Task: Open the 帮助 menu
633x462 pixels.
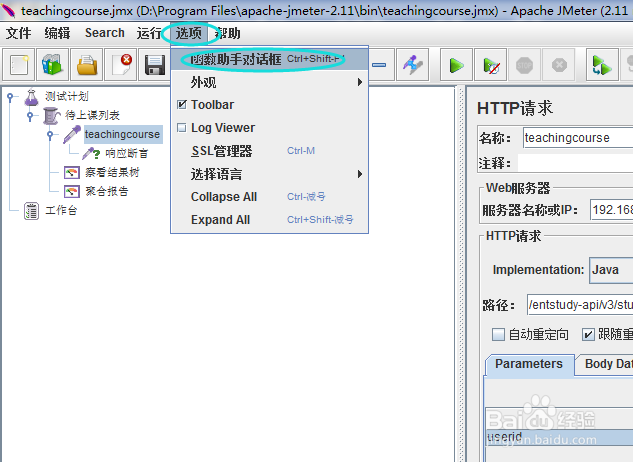Action: coord(227,33)
